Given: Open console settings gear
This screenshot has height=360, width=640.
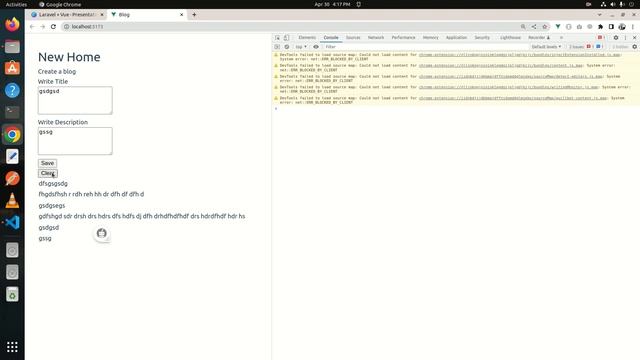Looking at the screenshot, I should (635, 47).
